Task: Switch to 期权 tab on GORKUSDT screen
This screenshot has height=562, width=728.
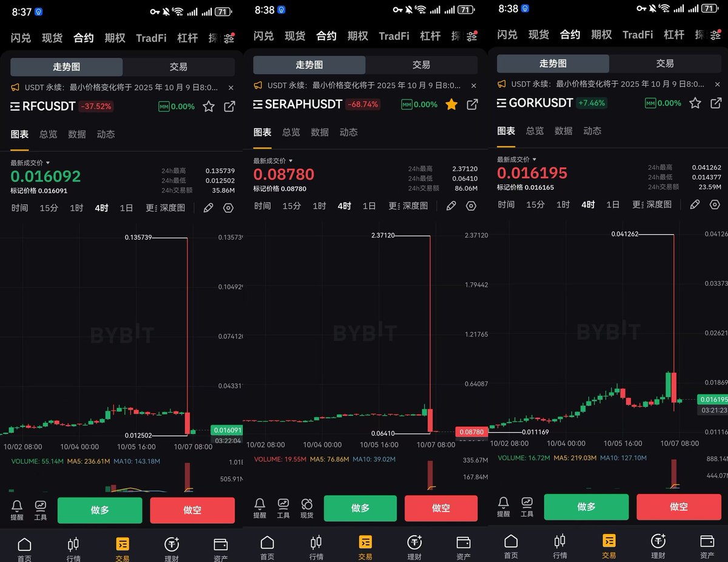Action: click(x=601, y=35)
